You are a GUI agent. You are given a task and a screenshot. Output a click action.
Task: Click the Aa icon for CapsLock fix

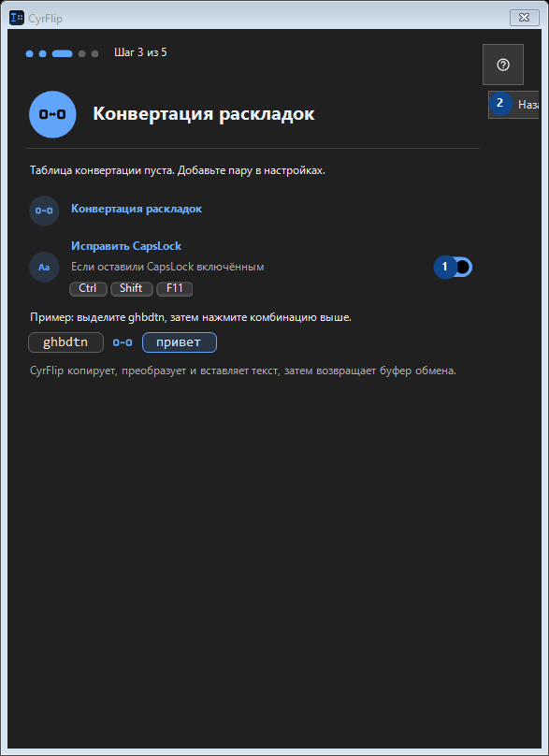coord(44,267)
